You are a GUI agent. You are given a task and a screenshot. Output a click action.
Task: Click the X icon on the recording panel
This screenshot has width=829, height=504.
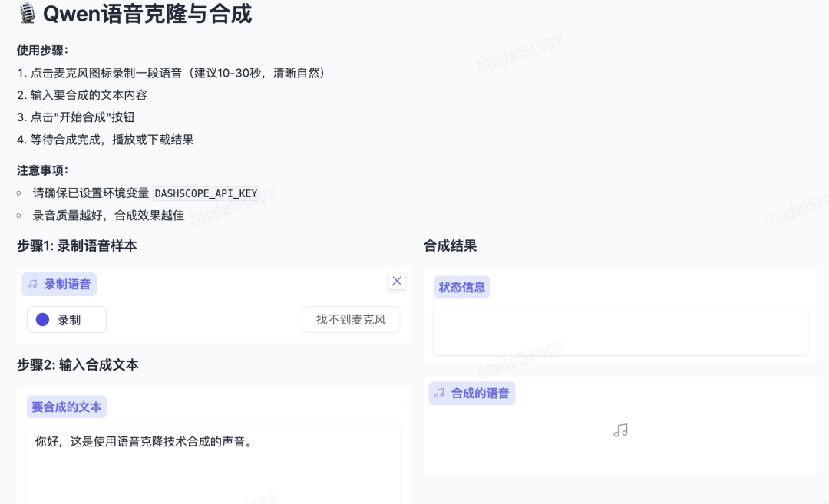pos(397,281)
